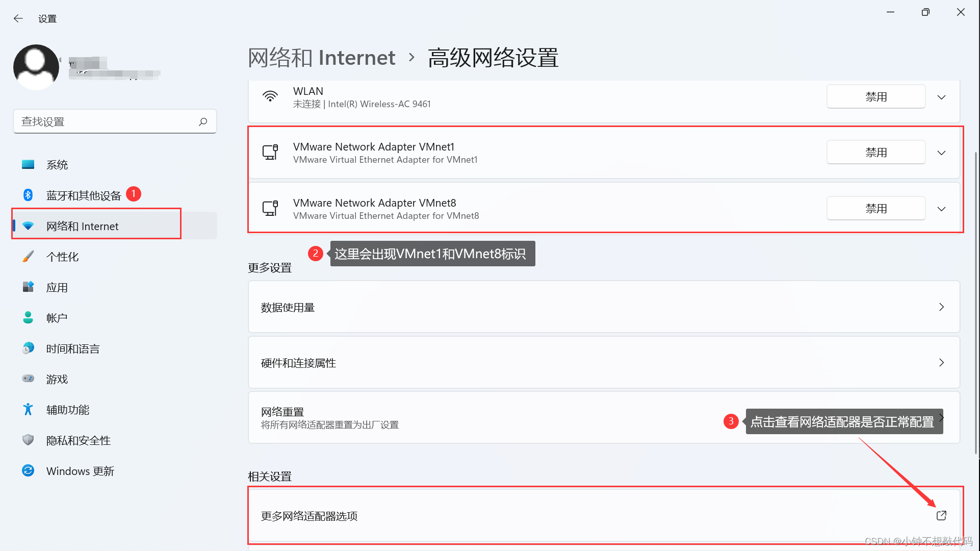Open Windows 更新 settings category

pyautogui.click(x=115, y=471)
